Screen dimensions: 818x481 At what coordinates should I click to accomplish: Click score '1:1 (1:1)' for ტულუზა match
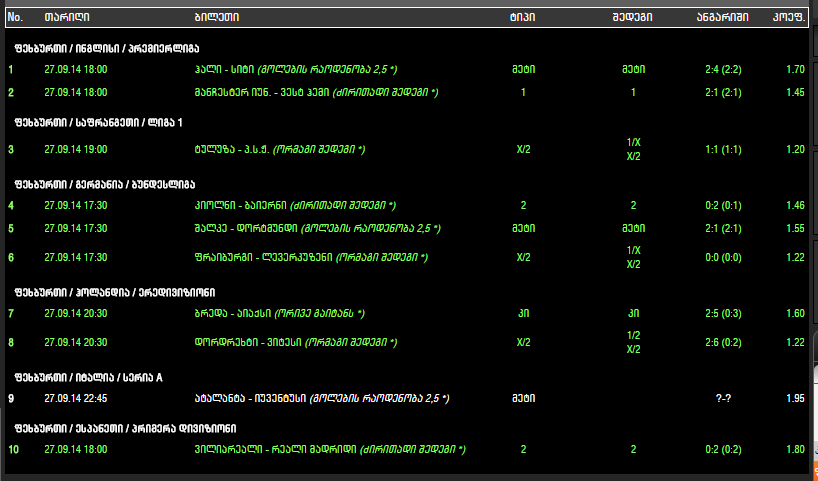click(x=723, y=150)
